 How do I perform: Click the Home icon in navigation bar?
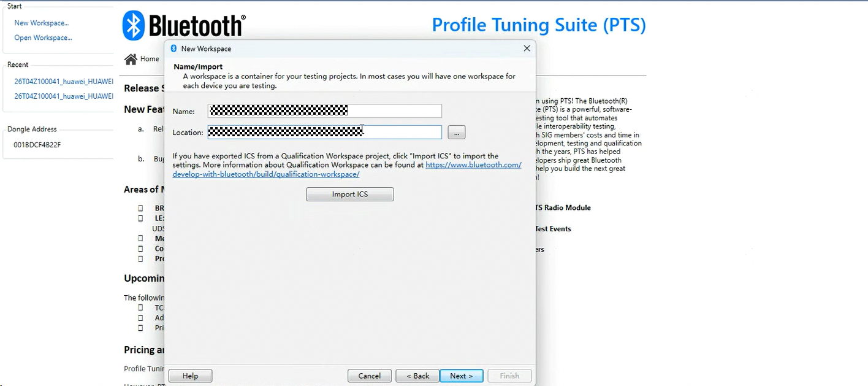point(131,59)
